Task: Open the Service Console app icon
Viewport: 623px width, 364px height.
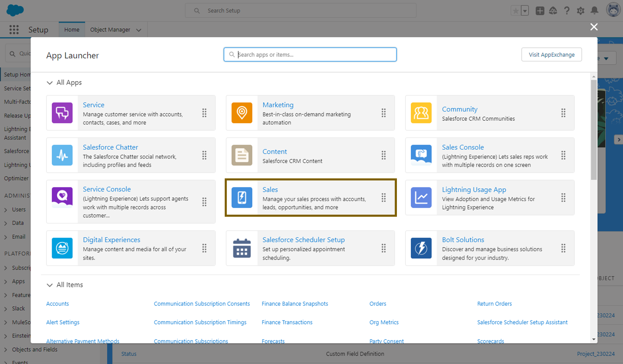Action: 62,197
